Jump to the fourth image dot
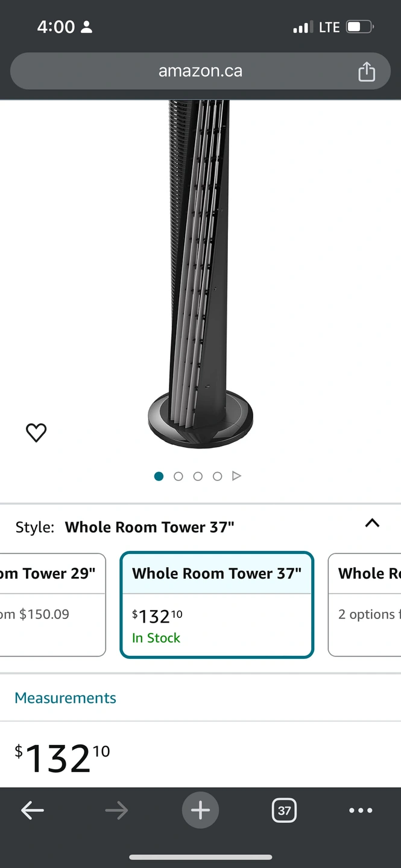Viewport: 401px width, 868px height. click(217, 476)
